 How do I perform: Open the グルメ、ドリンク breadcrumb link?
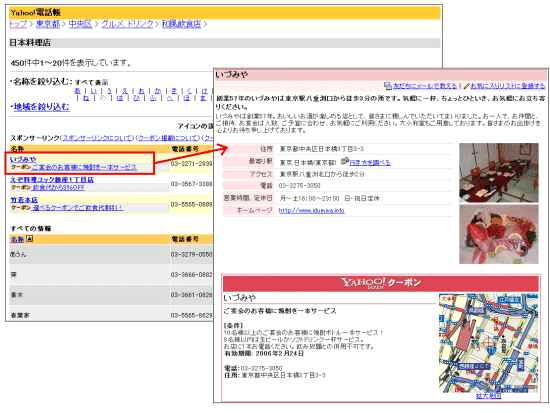click(x=127, y=24)
